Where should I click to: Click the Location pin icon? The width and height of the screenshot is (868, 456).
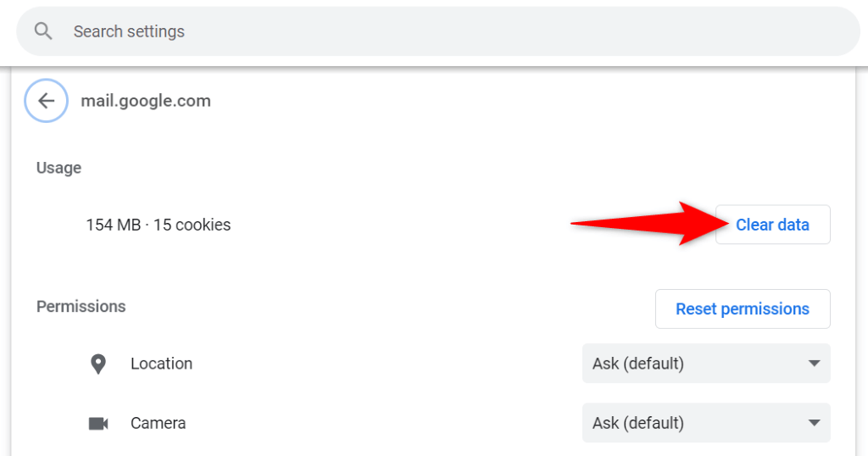[x=98, y=364]
